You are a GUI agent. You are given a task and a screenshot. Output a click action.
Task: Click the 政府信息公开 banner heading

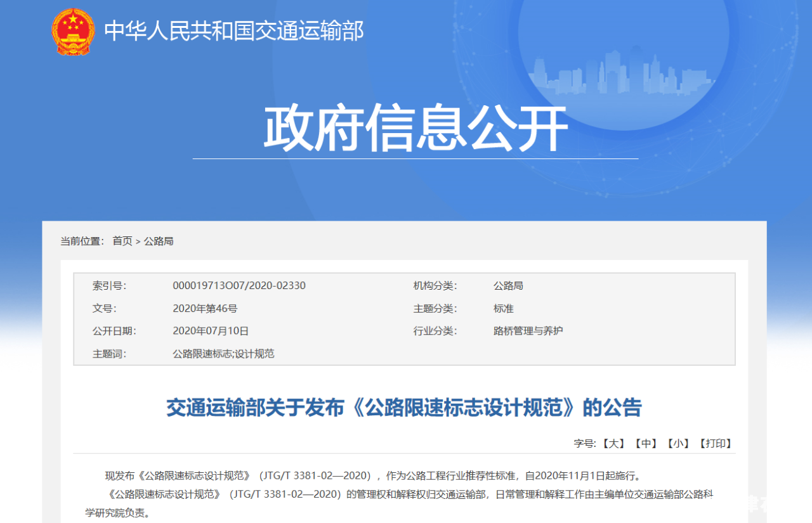click(416, 129)
